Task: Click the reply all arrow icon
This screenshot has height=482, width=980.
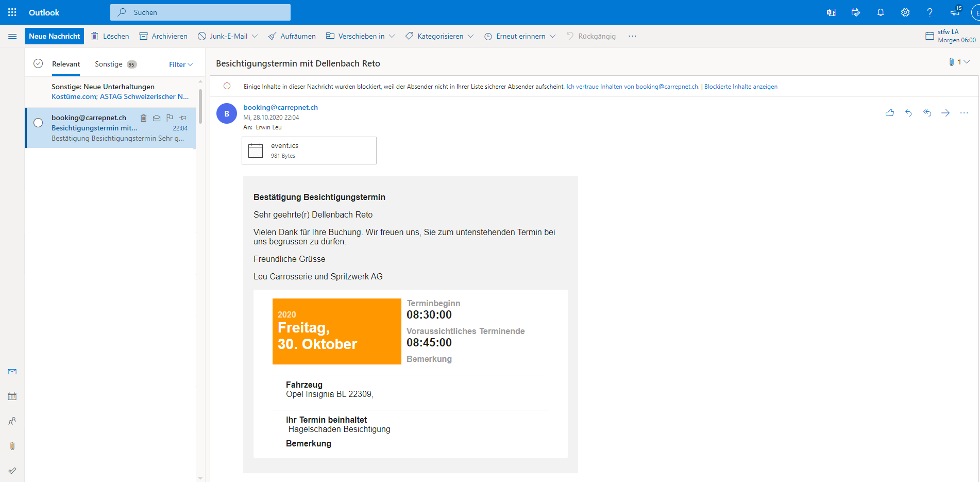Action: pyautogui.click(x=927, y=113)
